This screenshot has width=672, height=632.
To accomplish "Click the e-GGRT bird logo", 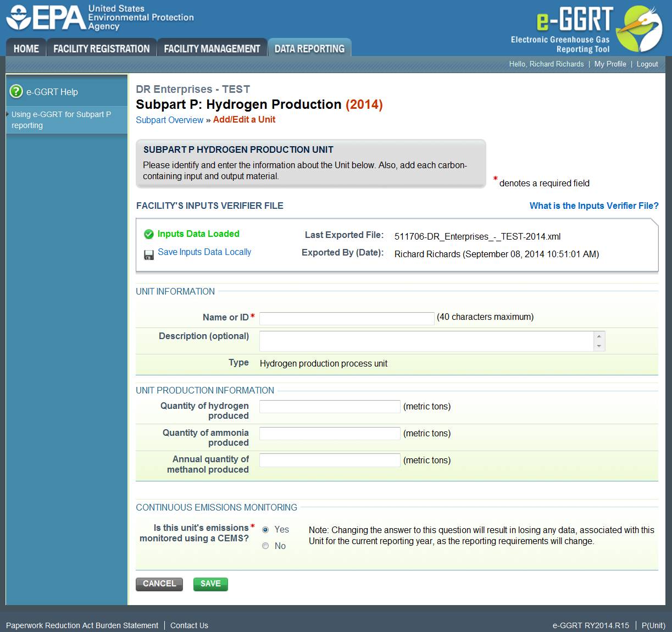I will [640, 29].
